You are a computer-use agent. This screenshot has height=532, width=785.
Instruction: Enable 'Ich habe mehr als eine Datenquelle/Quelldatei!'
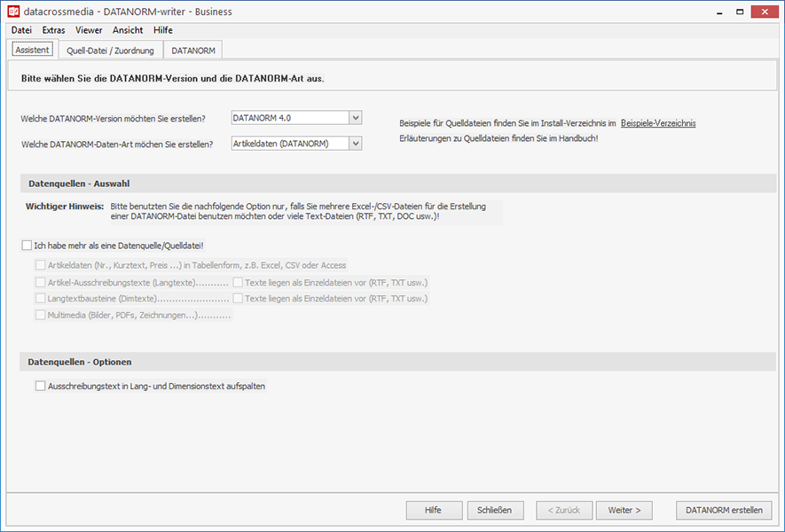tap(27, 246)
